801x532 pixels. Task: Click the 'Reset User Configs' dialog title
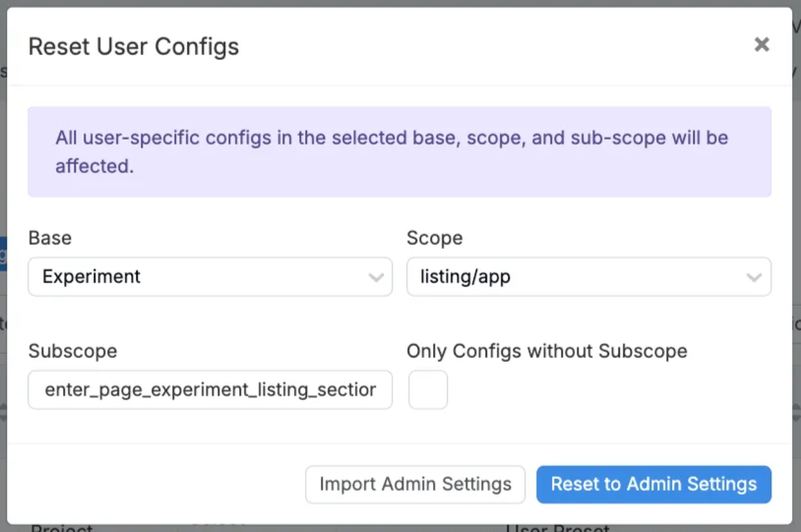[134, 46]
